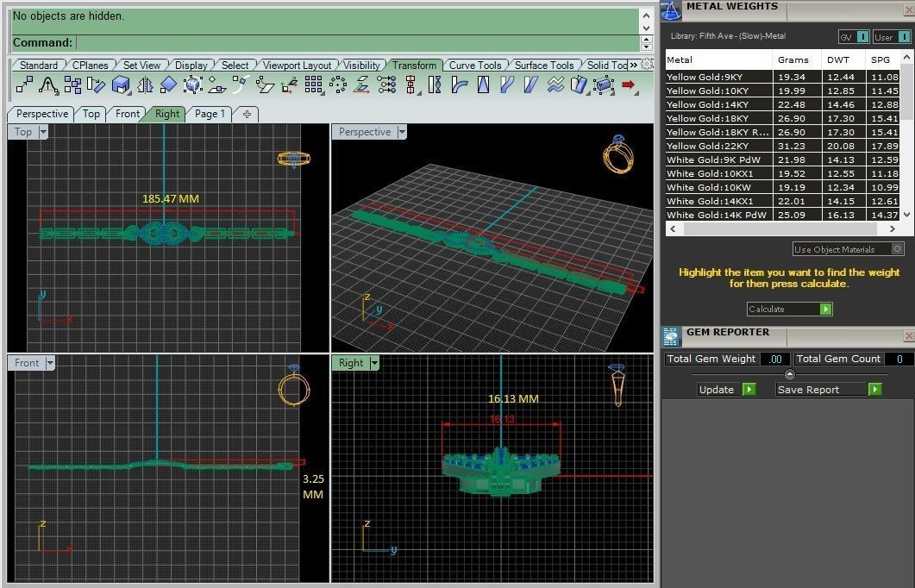Select the Move tool in Transform toolbar
Screen dimensions: 915x588
pos(24,85)
